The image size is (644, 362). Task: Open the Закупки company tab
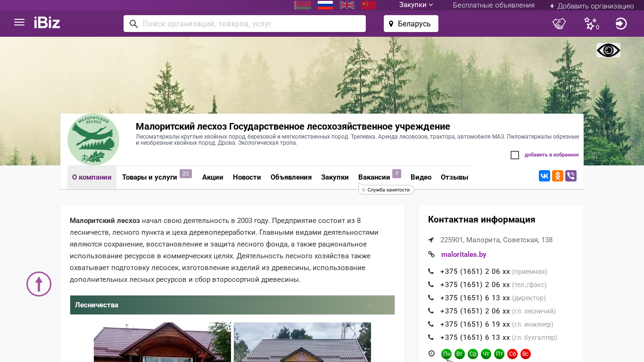[x=335, y=177]
